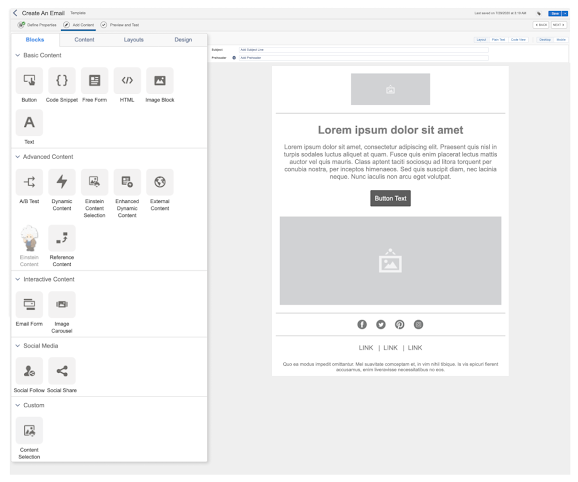This screenshot has height=482, width=578.
Task: Click the Save button
Action: (x=555, y=13)
